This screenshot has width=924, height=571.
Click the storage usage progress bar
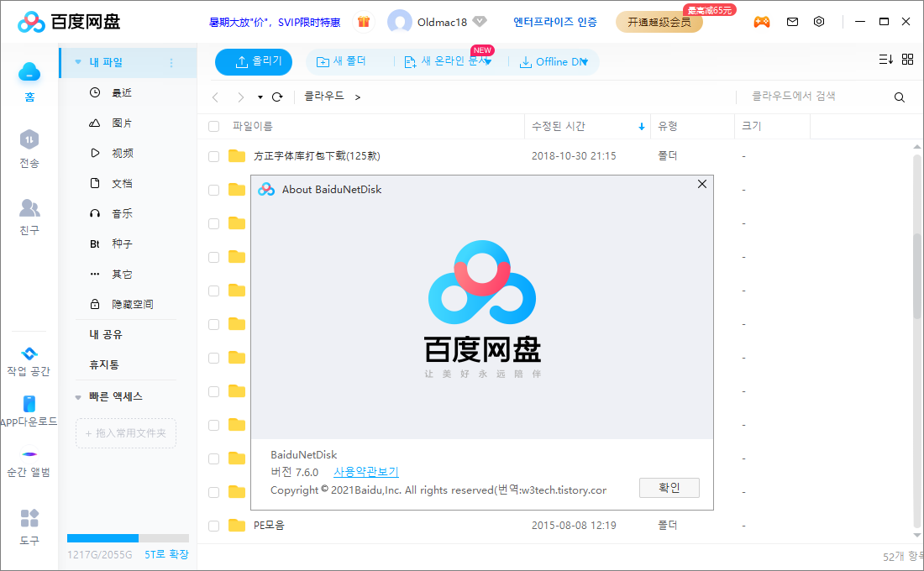[128, 538]
